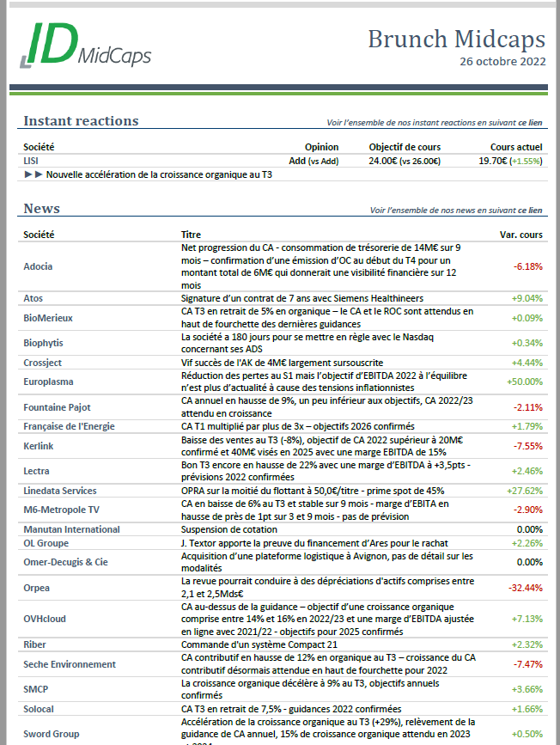The height and width of the screenshot is (745, 560).
Task: Select SMCP company name
Action: click(x=35, y=689)
